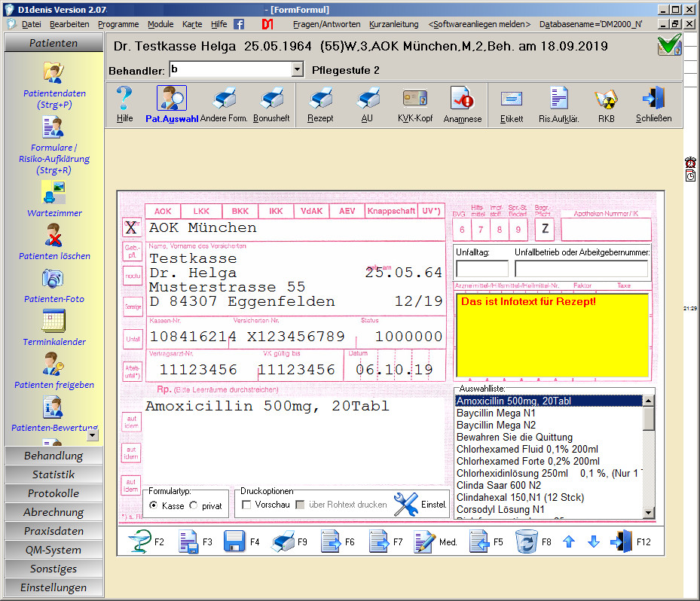Screen dimensions: 700x601
Task: Open the Terminkalender icon
Action: coord(53,321)
